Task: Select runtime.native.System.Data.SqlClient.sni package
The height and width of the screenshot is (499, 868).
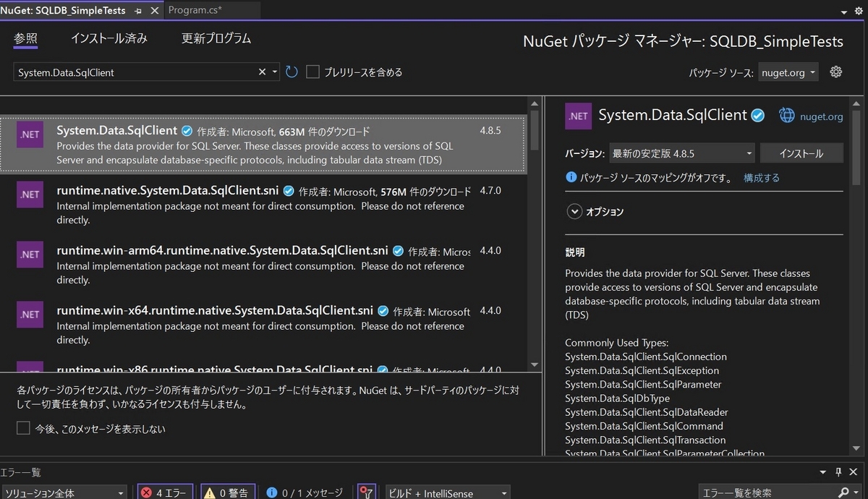Action: [263, 205]
